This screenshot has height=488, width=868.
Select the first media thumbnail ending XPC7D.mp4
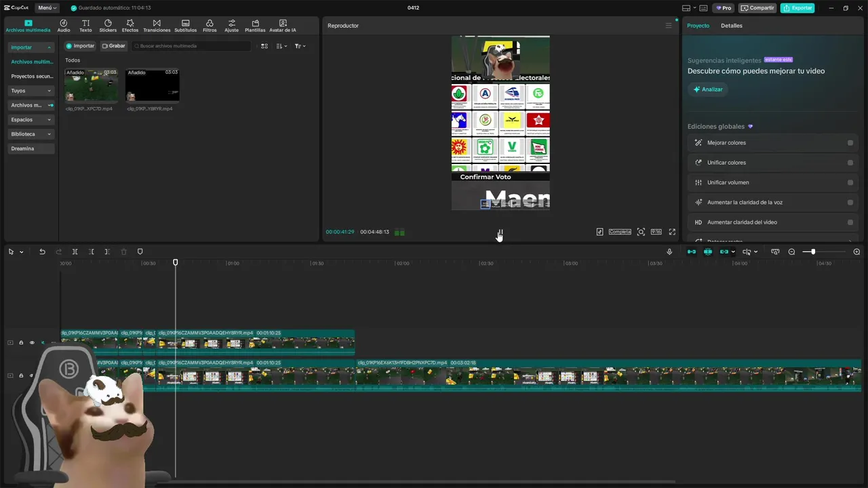(x=91, y=85)
